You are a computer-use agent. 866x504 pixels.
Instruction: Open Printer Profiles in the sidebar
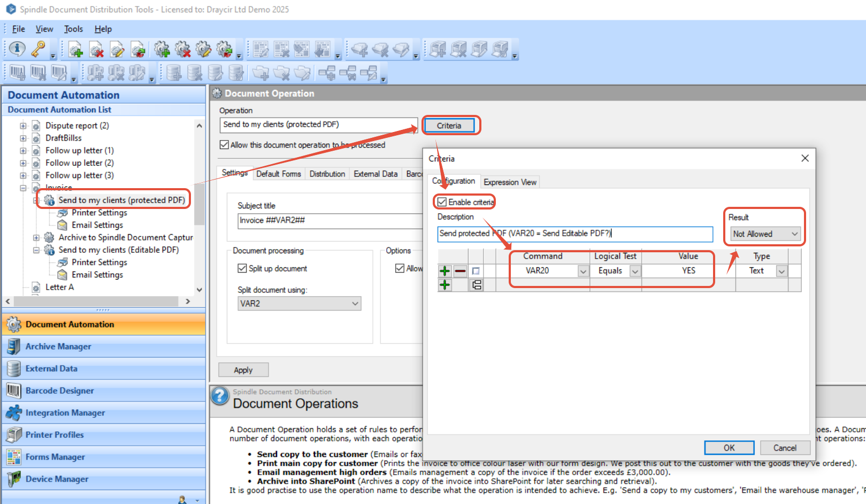click(104, 435)
